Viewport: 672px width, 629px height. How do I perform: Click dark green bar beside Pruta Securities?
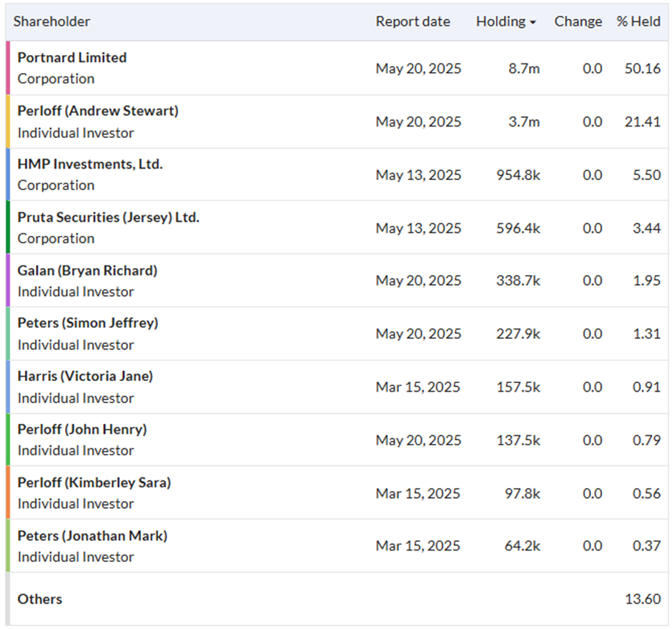tap(8, 227)
